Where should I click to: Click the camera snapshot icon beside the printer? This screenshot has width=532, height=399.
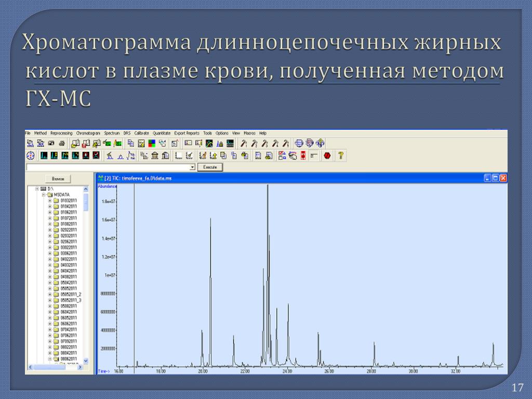point(51,143)
